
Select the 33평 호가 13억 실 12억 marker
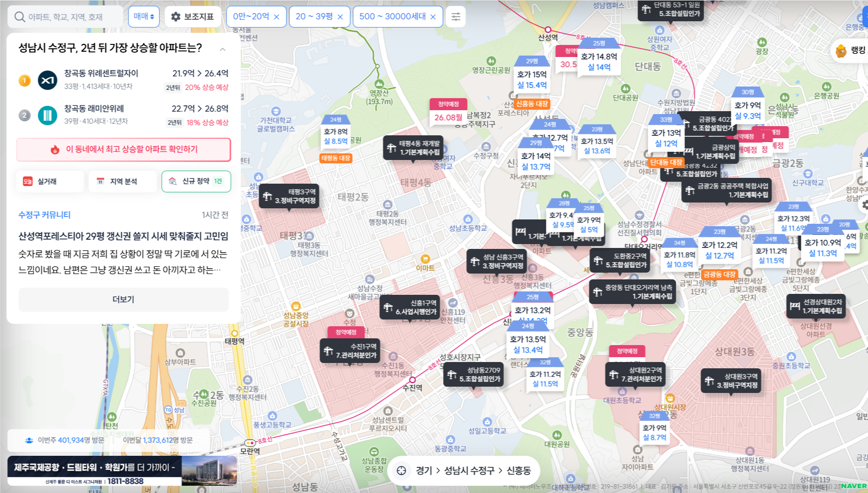(666, 134)
